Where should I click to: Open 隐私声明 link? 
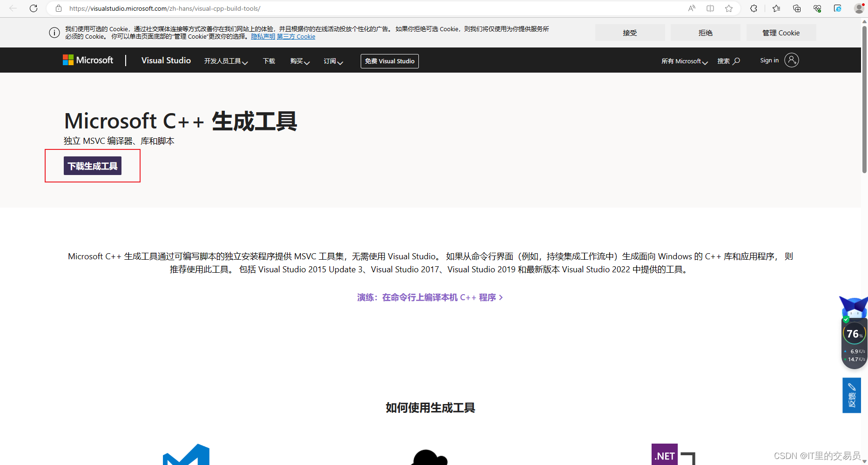(x=263, y=36)
